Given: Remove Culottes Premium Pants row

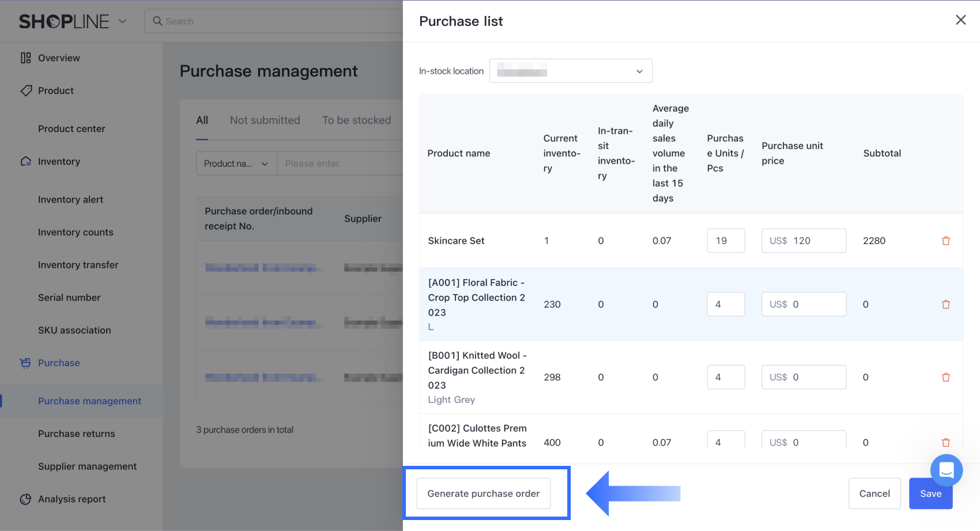Looking at the screenshot, I should (x=945, y=442).
